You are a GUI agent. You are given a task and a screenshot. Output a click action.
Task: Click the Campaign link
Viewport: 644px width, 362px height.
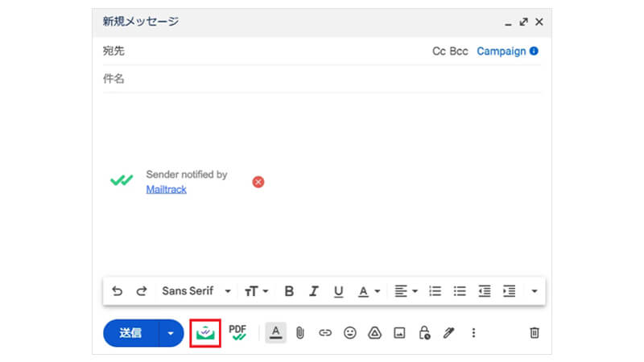tap(501, 51)
